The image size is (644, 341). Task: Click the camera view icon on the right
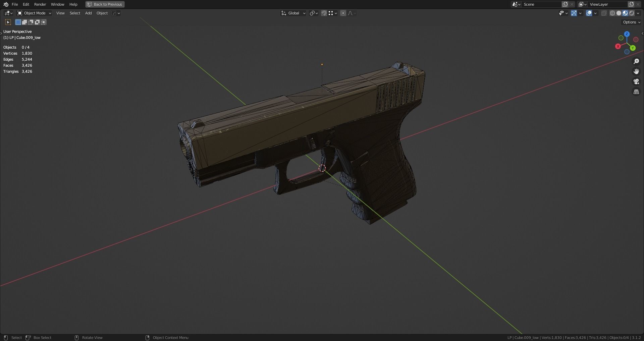click(x=636, y=81)
